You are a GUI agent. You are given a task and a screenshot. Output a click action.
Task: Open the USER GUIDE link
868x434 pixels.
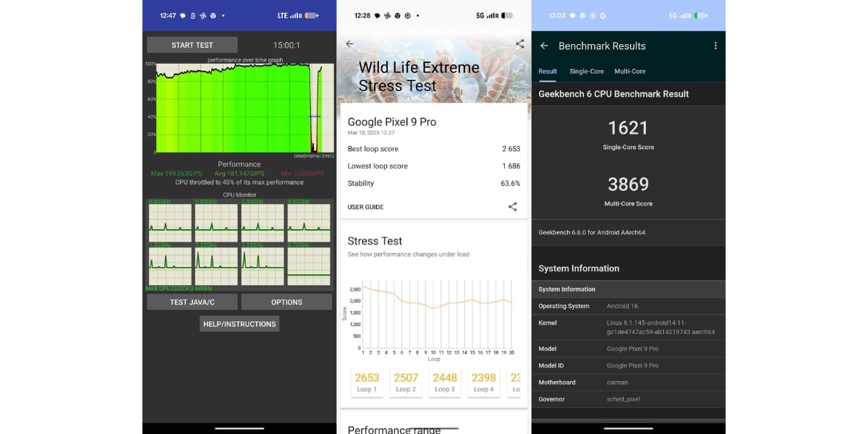365,207
